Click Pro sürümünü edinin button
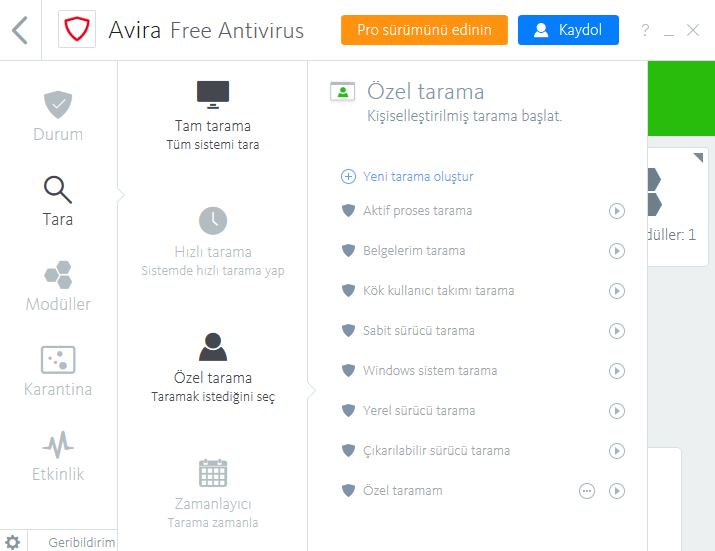The image size is (715, 551). tap(424, 30)
